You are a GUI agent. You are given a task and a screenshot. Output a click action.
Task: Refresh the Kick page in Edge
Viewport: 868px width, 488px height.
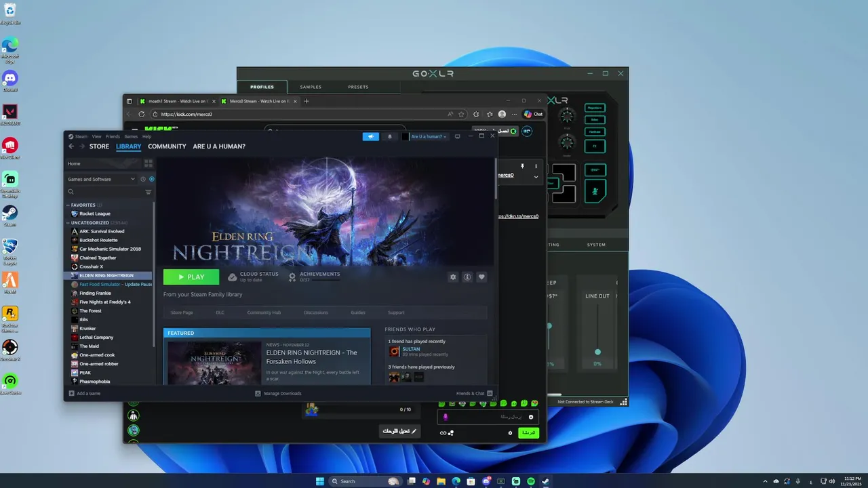(x=141, y=114)
